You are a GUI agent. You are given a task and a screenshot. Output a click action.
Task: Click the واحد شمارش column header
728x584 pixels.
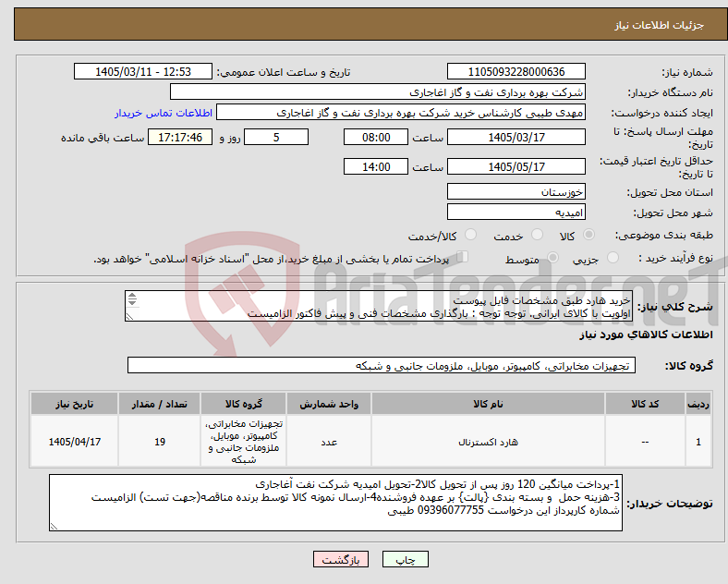pyautogui.click(x=329, y=404)
